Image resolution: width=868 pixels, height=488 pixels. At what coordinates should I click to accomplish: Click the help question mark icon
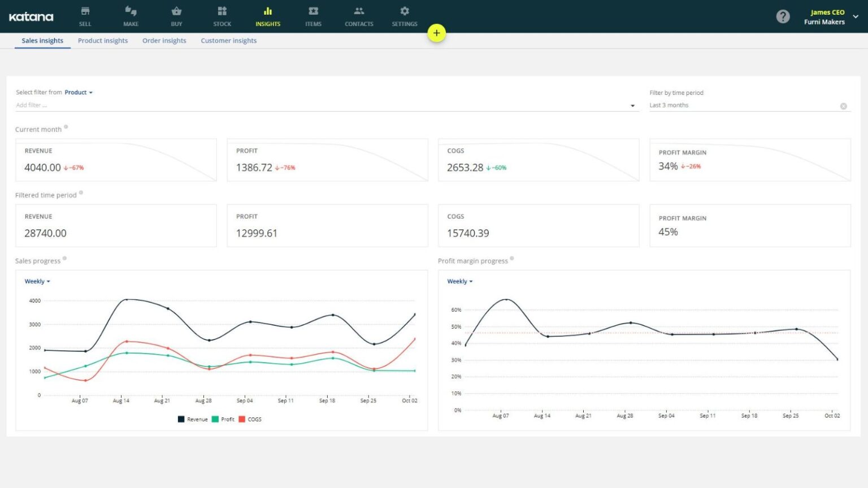tap(783, 16)
